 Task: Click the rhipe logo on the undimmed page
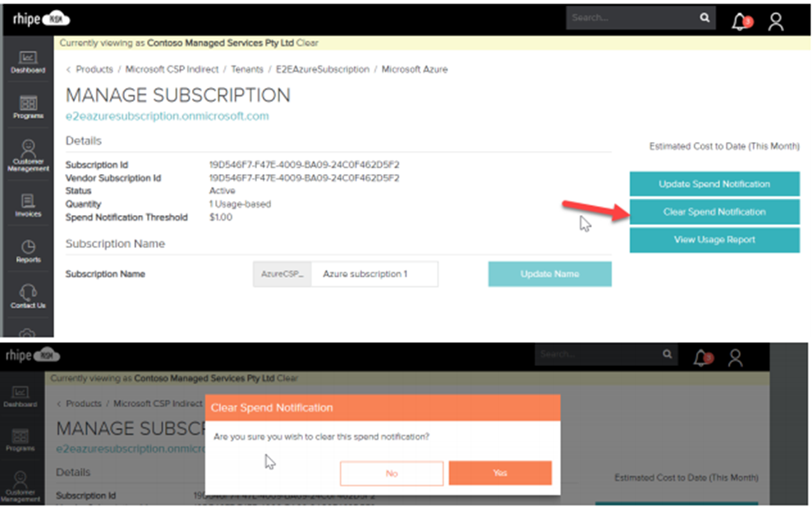(x=41, y=19)
